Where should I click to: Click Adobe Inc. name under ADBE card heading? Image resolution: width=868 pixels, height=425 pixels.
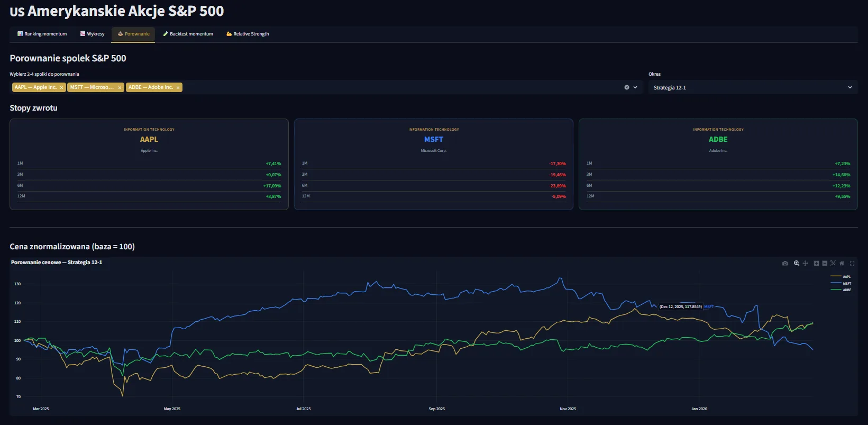[718, 151]
